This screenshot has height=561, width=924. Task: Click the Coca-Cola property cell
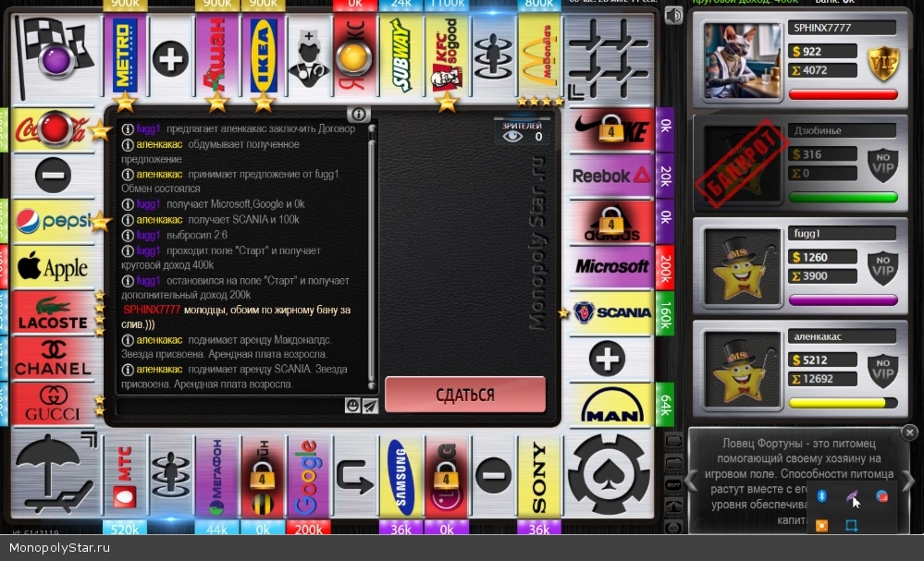coord(53,128)
